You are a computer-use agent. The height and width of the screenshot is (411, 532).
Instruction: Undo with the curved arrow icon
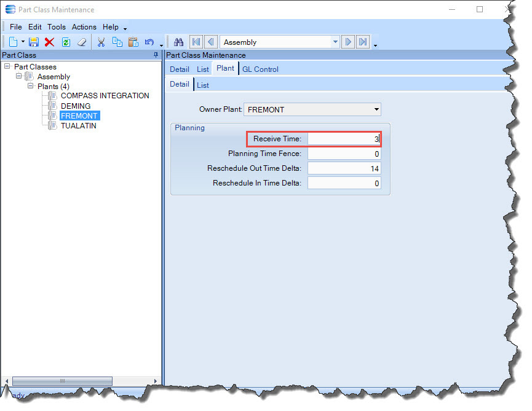[149, 42]
